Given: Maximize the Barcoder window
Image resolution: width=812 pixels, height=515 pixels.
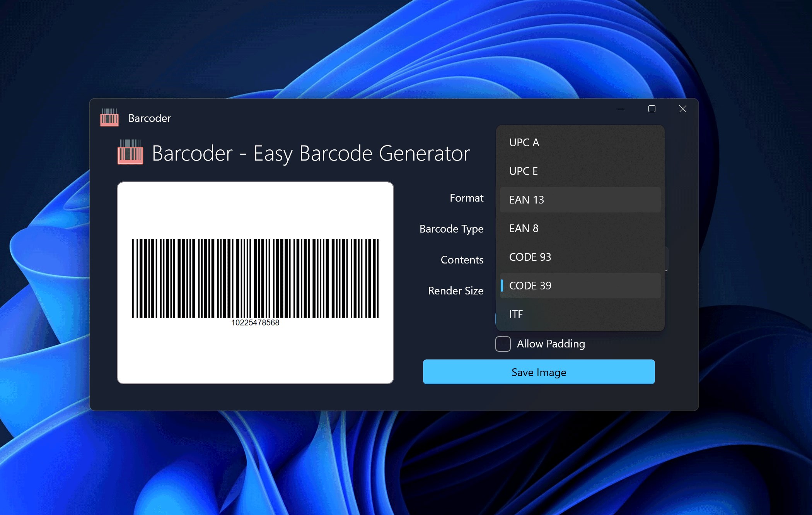Looking at the screenshot, I should coord(652,109).
